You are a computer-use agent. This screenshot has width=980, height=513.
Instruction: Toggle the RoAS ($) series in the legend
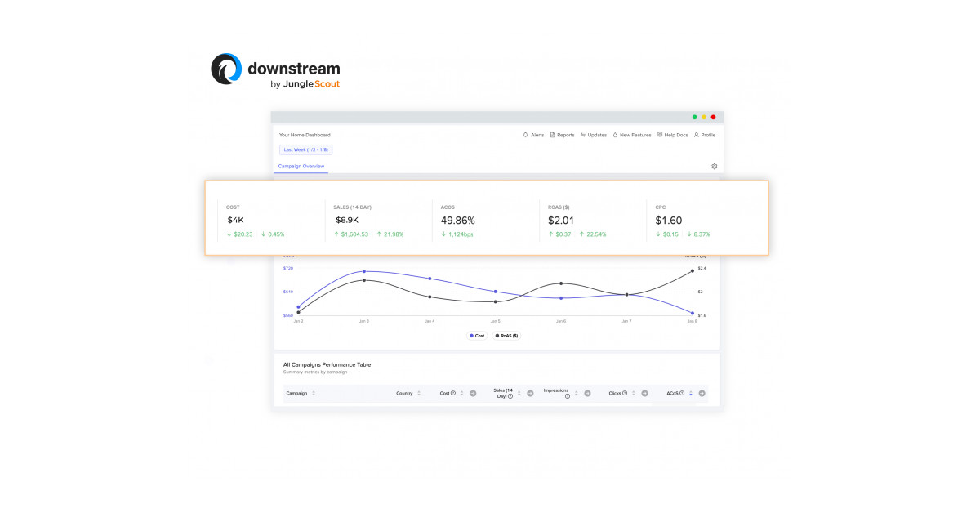507,335
